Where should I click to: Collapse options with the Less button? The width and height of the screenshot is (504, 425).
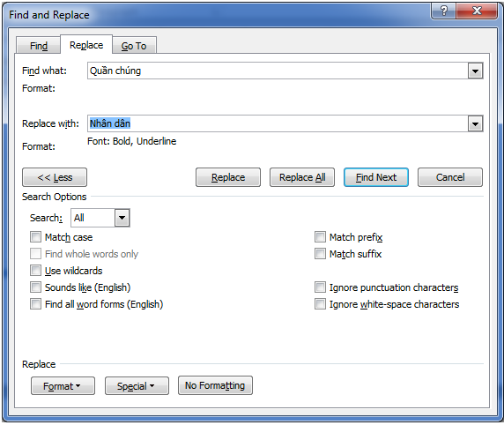tap(55, 177)
